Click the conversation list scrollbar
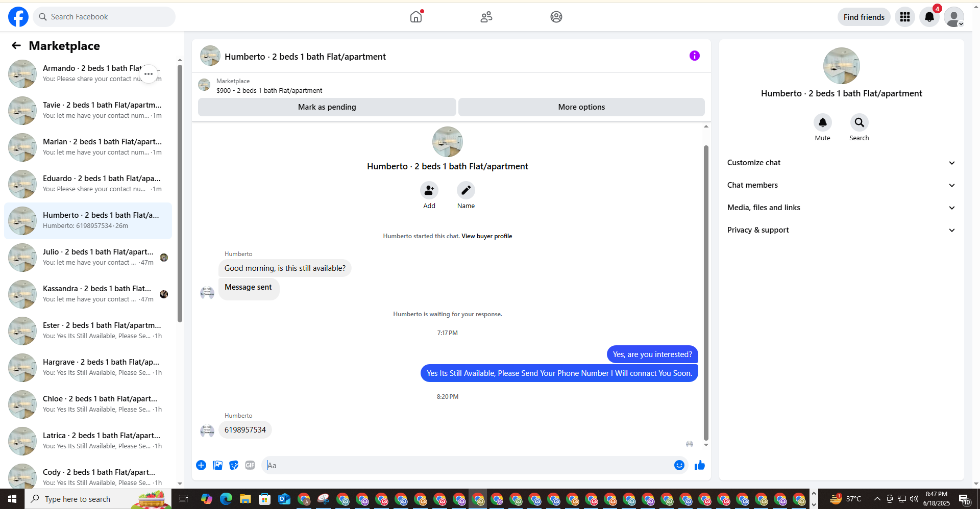The image size is (980, 509). (180, 194)
